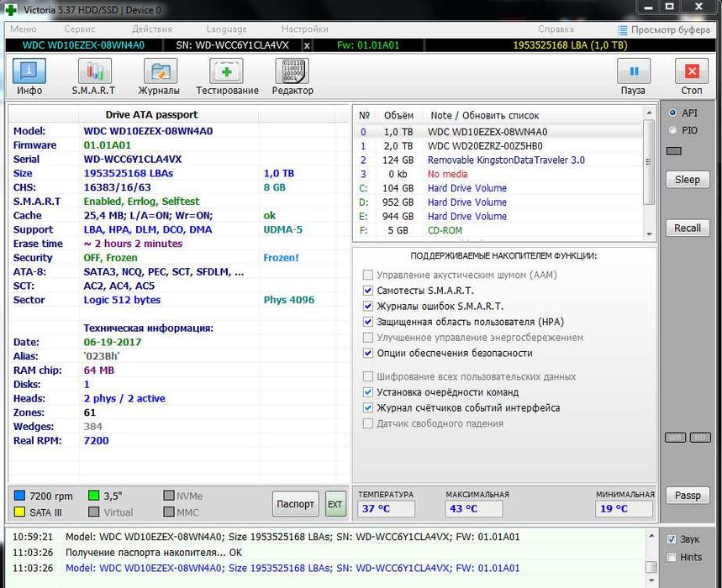Screen dimensions: 722x588
Task: Click the log panel scroll-up arrow
Action: (651, 536)
